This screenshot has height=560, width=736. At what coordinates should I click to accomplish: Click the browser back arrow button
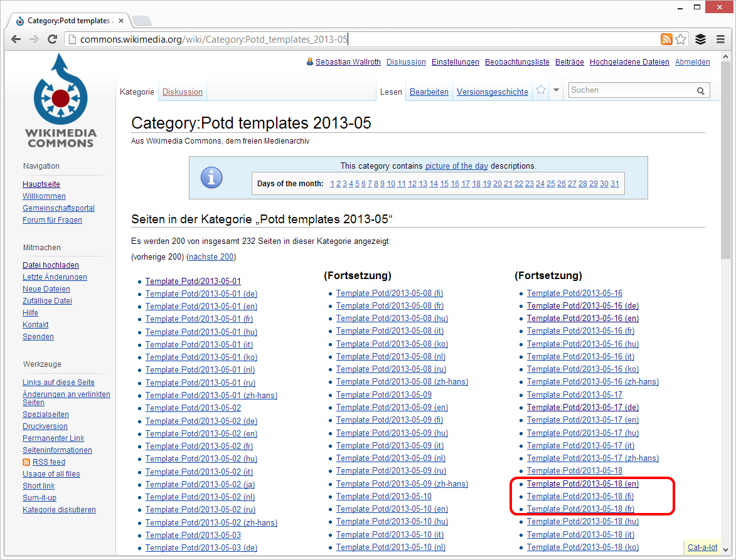click(16, 40)
